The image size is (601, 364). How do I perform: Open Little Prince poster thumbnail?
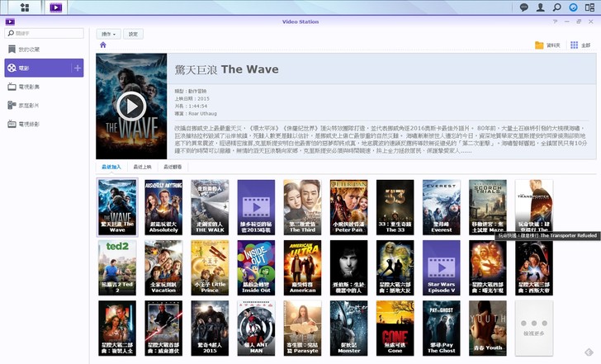tap(210, 267)
